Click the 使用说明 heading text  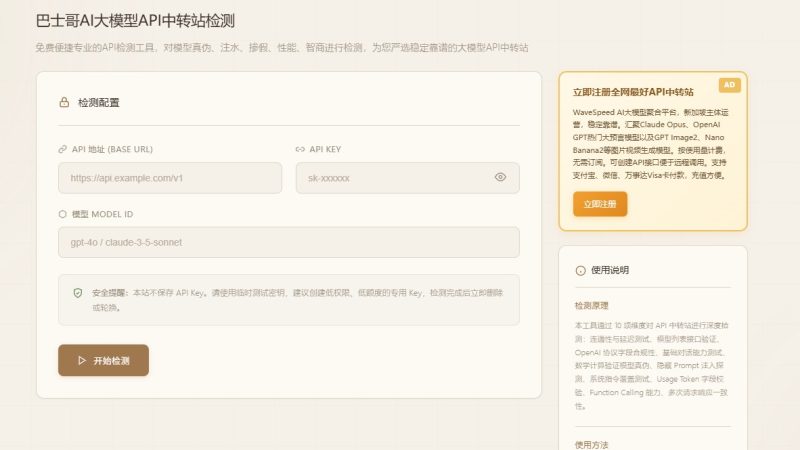coord(610,270)
